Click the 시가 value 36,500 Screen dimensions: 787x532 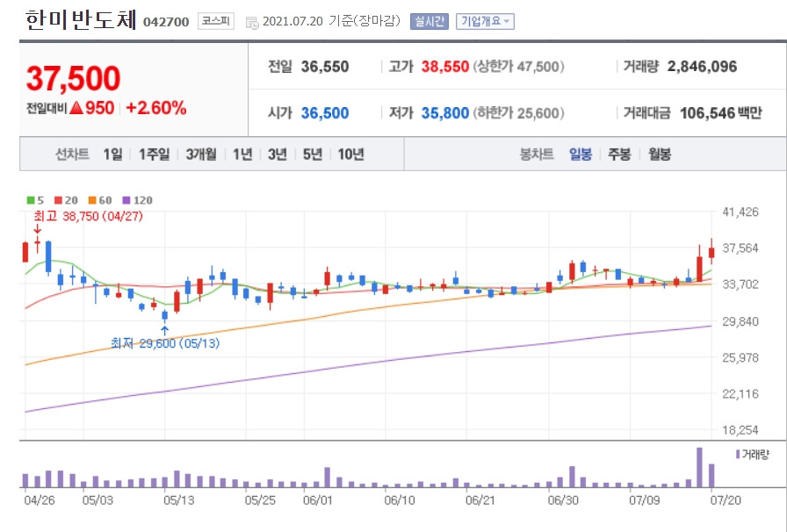point(325,113)
